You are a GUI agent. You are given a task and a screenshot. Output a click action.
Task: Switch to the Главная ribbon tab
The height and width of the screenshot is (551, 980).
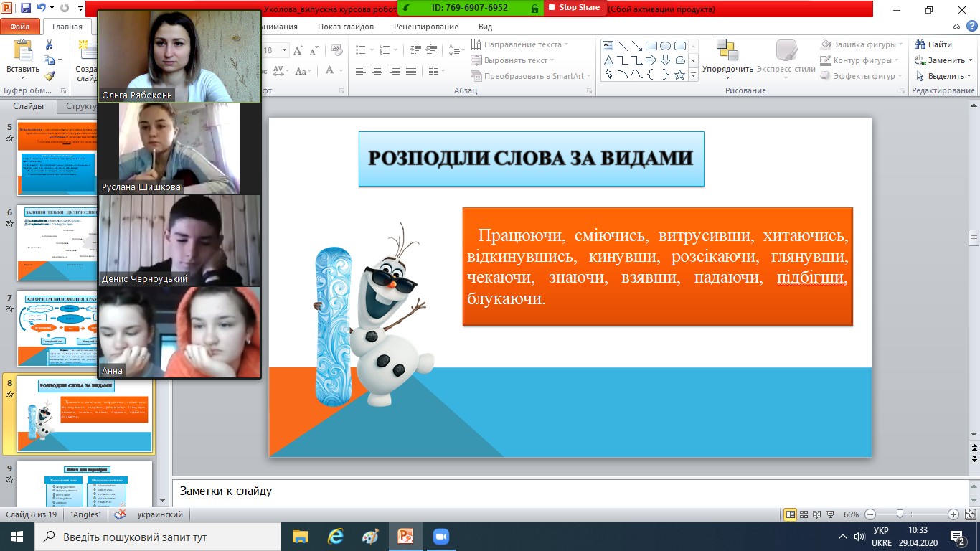(x=67, y=27)
